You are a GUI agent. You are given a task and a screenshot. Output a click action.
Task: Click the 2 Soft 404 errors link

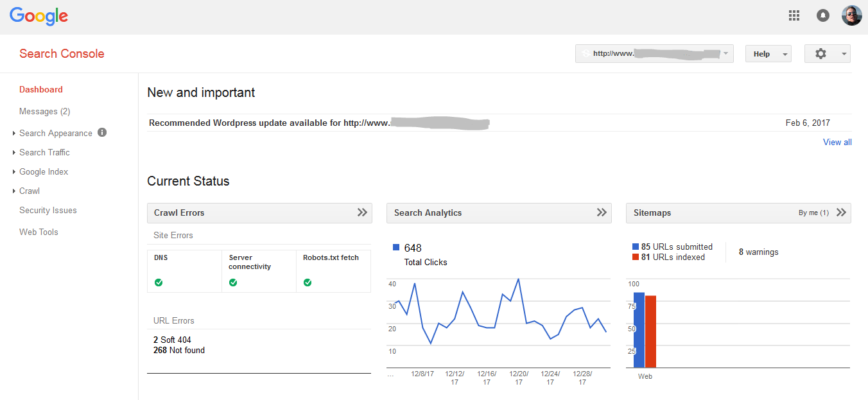172,340
